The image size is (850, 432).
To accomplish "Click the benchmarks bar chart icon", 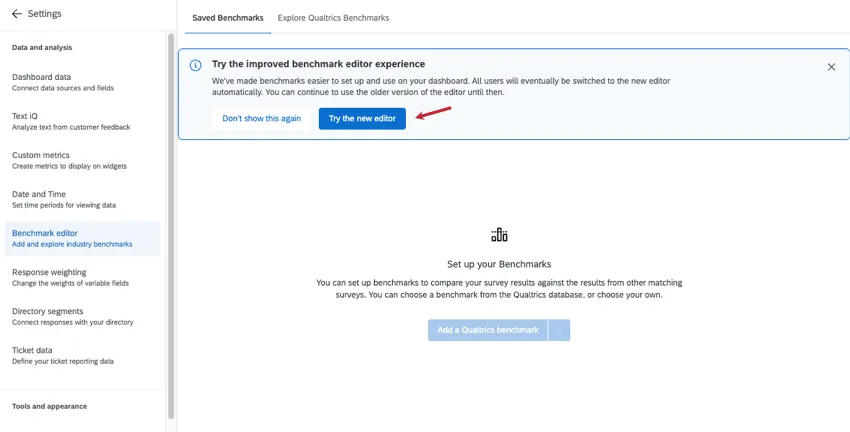I will pyautogui.click(x=499, y=235).
